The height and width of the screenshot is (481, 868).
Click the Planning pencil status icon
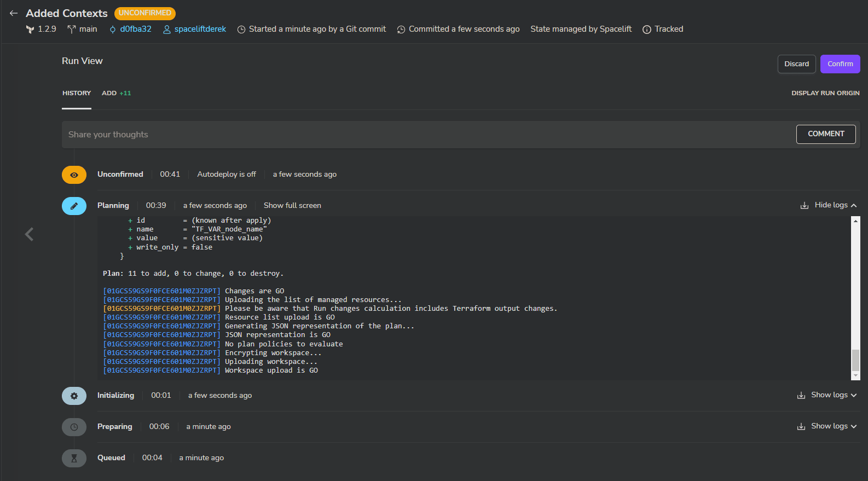tap(74, 206)
